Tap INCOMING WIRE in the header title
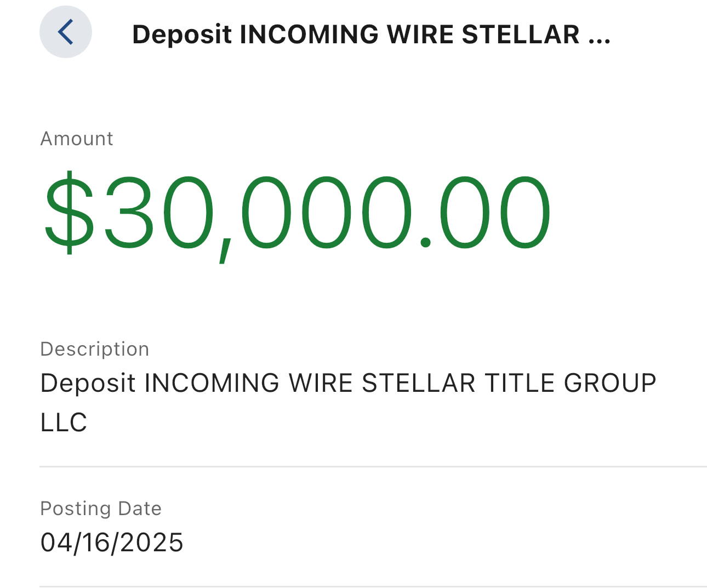 pyautogui.click(x=347, y=35)
